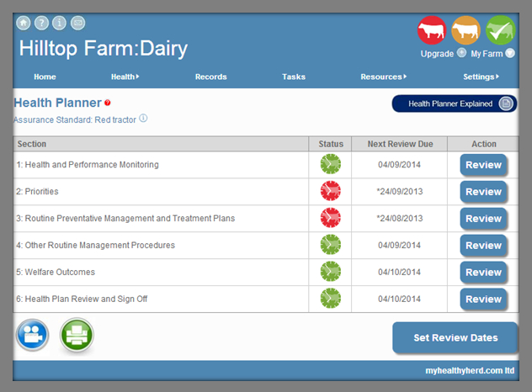
Task: Click the info icon in header
Action: 60,23
